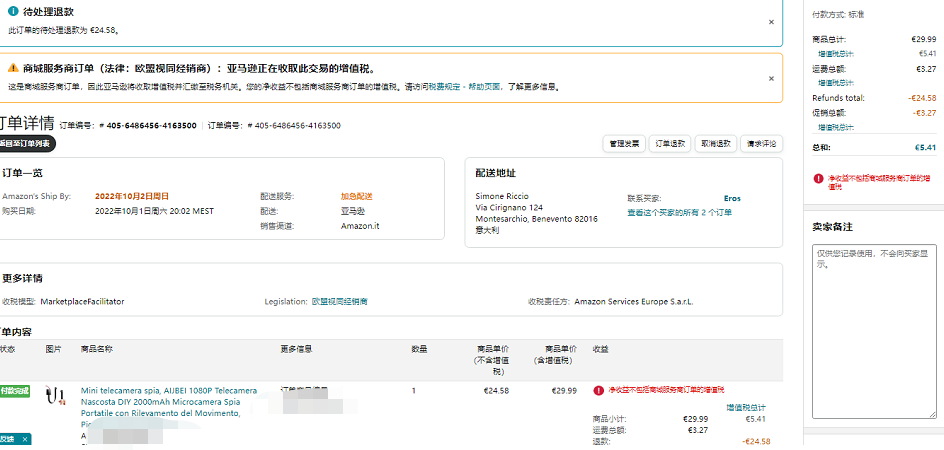Click the blue info icon beside 待处理退款
The height and width of the screenshot is (450, 944).
point(13,11)
